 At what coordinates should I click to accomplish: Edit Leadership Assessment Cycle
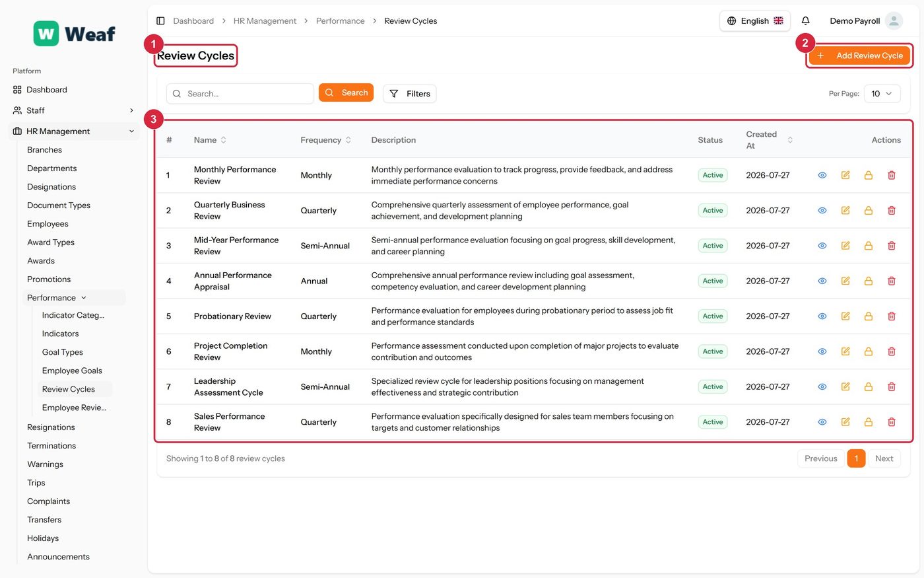[845, 386]
